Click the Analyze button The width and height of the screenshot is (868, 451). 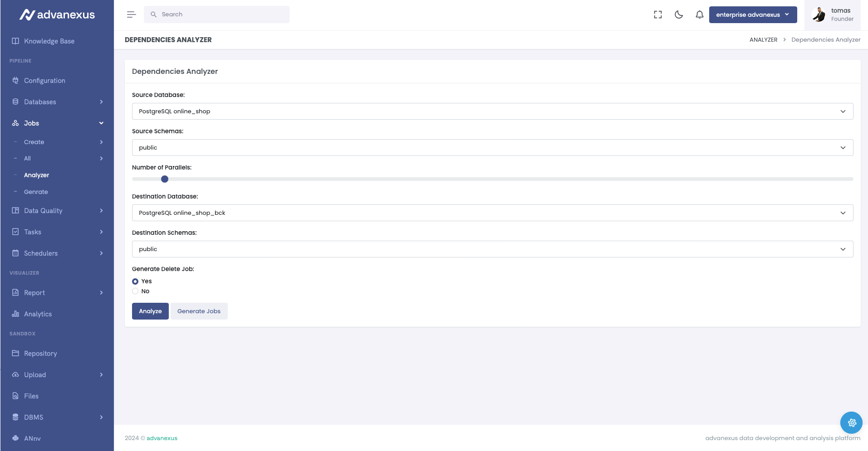click(x=150, y=311)
